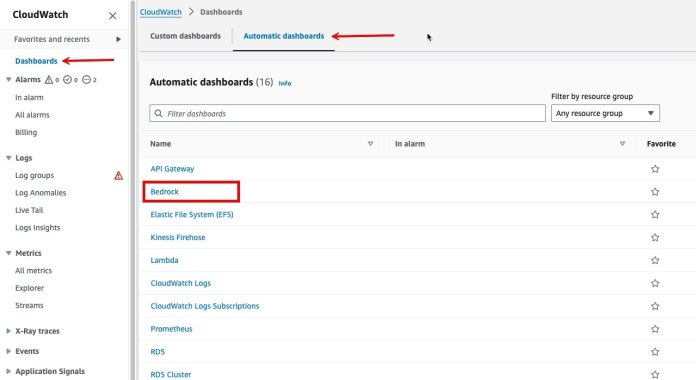Screen dimensions: 696x380
Task: Expand Favorites and recents submenu
Action: (118, 39)
